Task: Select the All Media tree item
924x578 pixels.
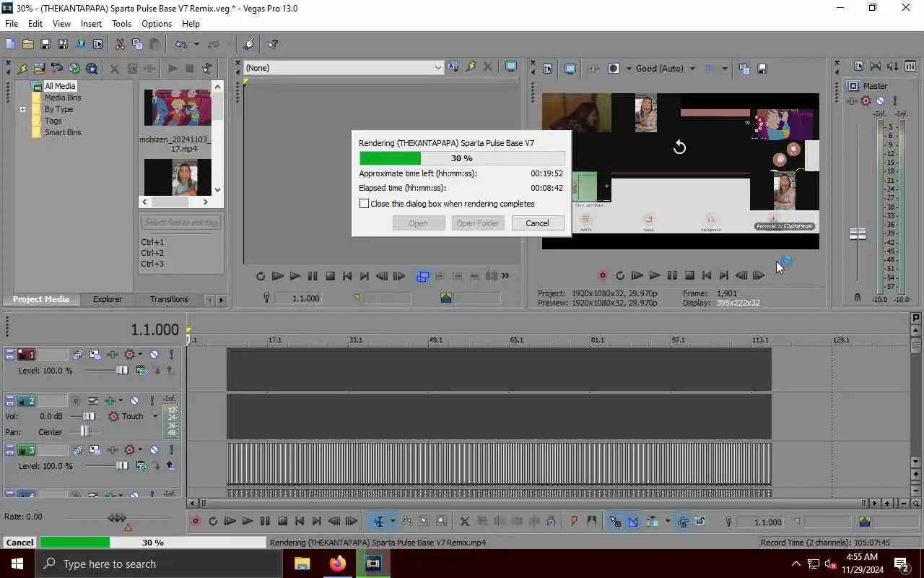Action: coord(60,86)
